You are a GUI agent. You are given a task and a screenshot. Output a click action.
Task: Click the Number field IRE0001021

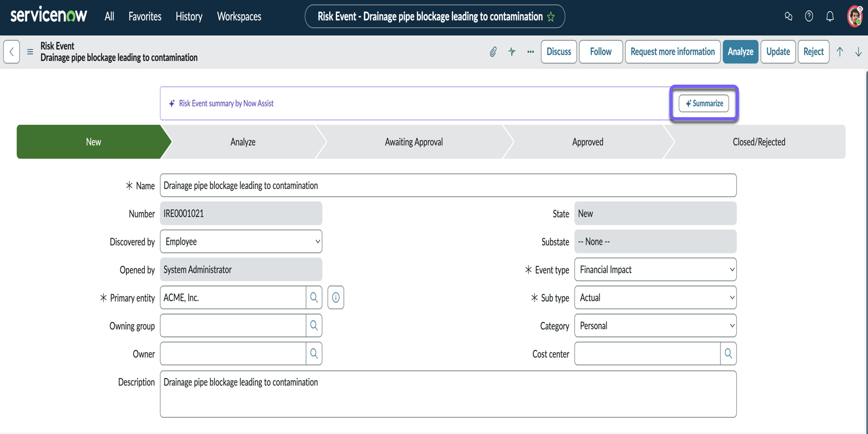pyautogui.click(x=241, y=213)
